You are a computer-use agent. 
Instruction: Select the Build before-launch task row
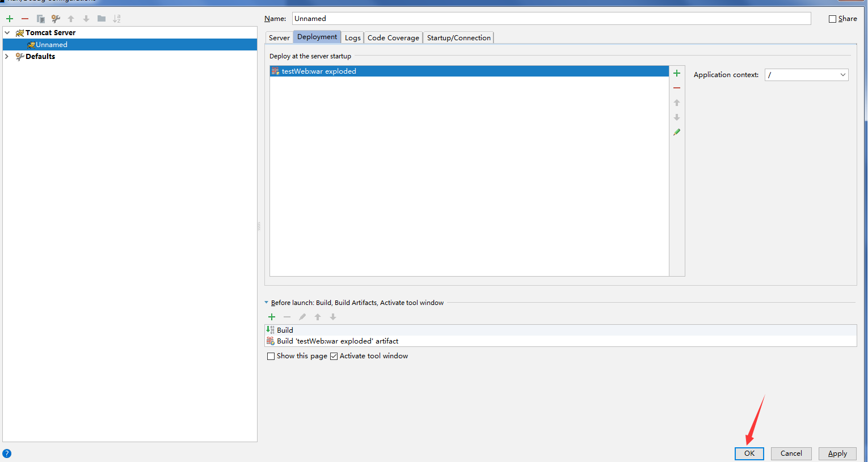click(x=561, y=330)
